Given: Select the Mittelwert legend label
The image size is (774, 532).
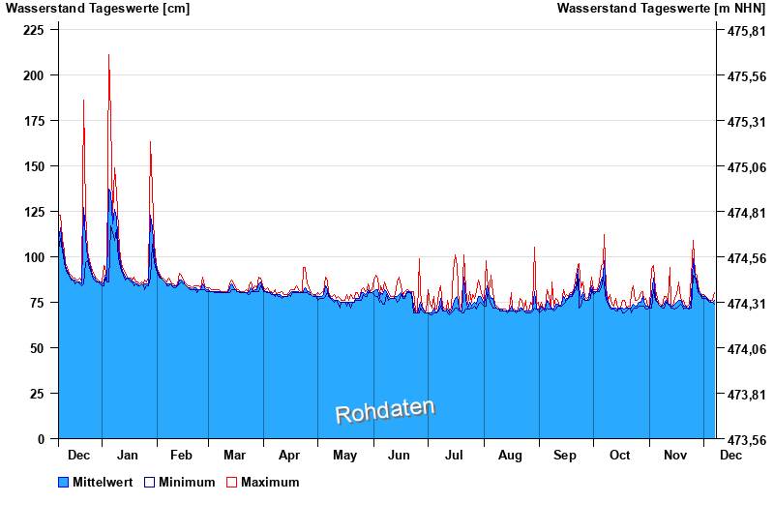Looking at the screenshot, I should coord(103,482).
